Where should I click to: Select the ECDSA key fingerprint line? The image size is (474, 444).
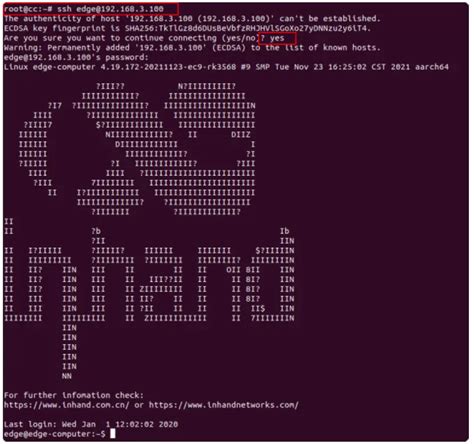pyautogui.click(x=187, y=28)
